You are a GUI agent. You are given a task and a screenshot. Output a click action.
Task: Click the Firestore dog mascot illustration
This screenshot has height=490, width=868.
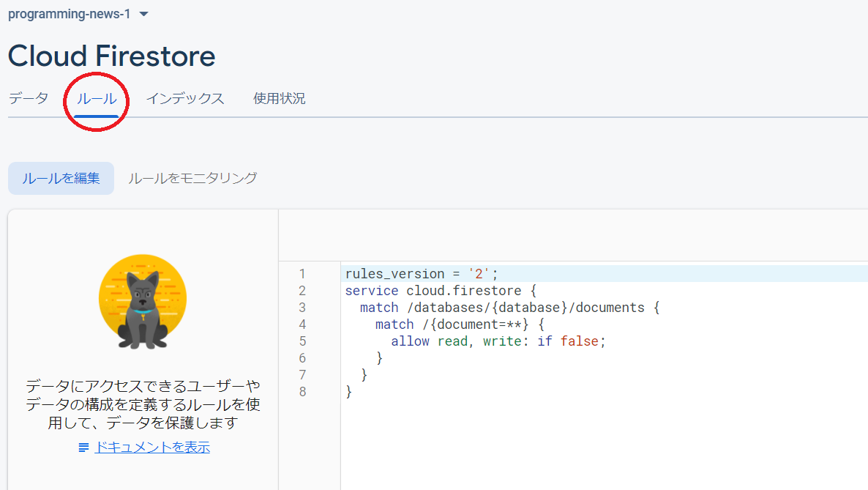143,302
